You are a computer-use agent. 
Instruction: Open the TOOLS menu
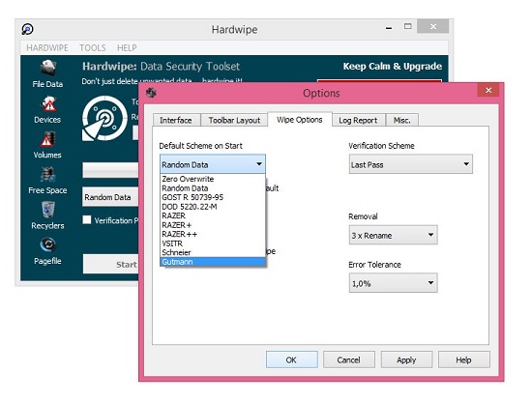pos(93,47)
